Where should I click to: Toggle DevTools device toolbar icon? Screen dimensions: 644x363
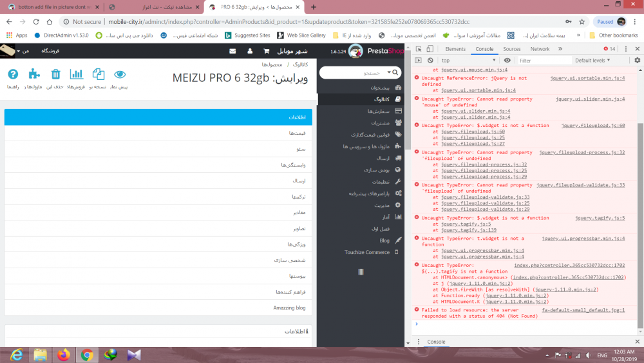430,49
